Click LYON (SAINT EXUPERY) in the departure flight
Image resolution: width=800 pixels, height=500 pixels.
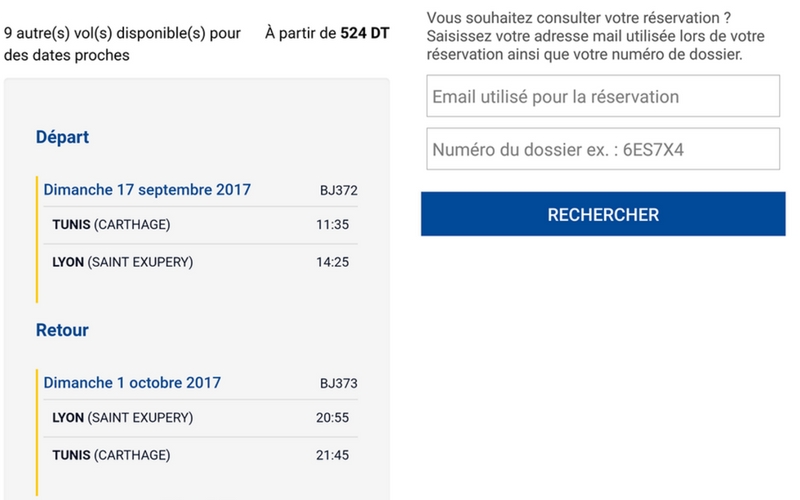122,262
